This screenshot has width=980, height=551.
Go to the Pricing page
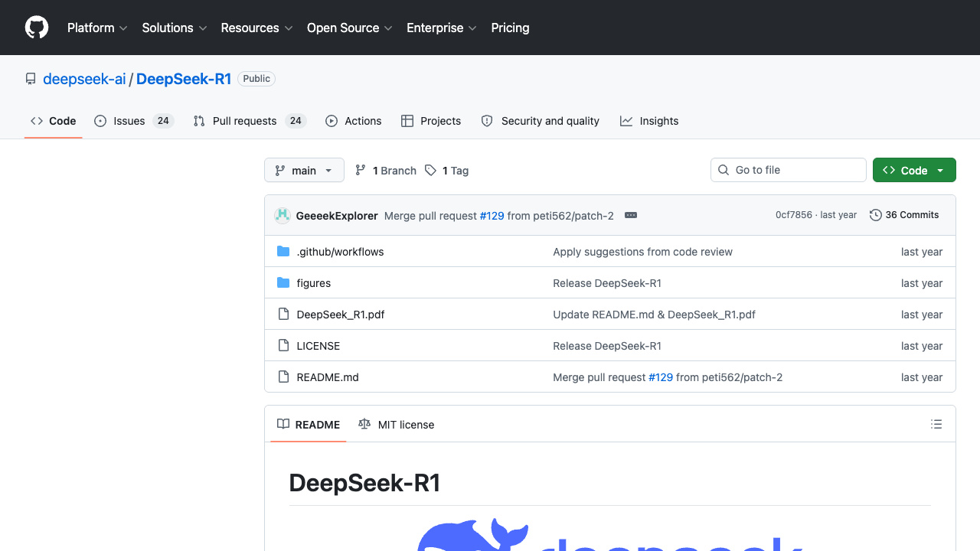pyautogui.click(x=510, y=28)
